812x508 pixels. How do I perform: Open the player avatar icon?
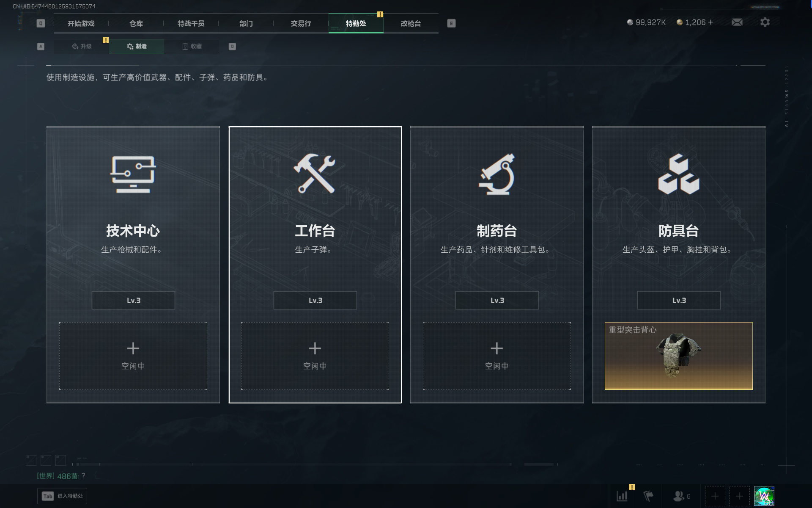click(x=764, y=496)
